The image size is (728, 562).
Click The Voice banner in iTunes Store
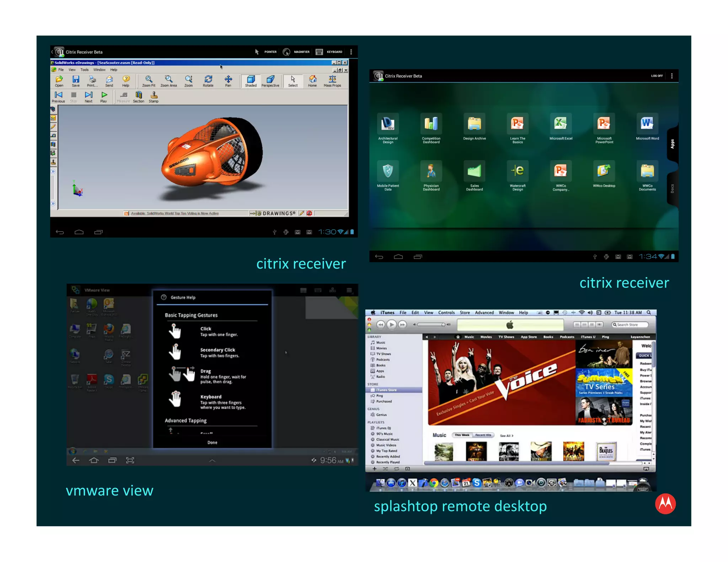point(501,383)
